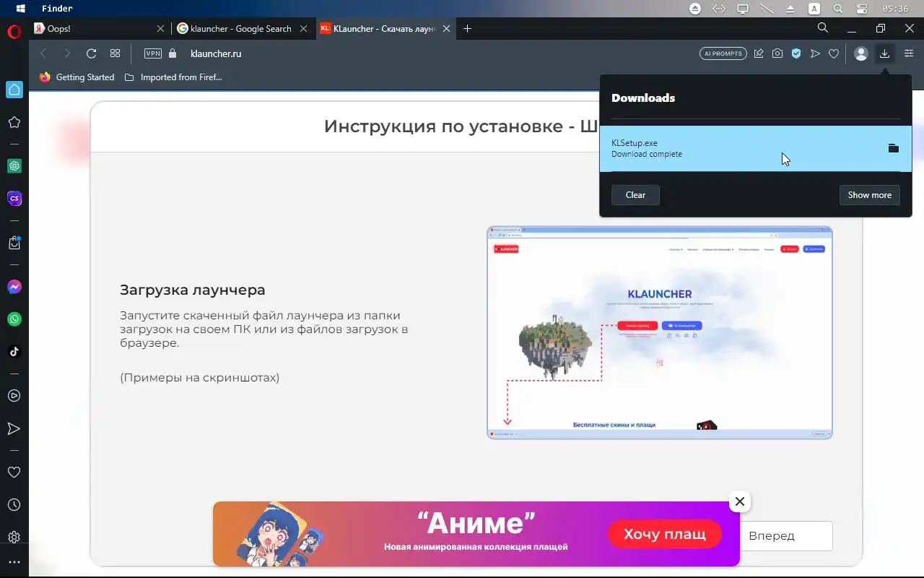The width and height of the screenshot is (924, 578).
Task: Open the Imported from Firef... bookmarks folder
Action: (x=173, y=77)
